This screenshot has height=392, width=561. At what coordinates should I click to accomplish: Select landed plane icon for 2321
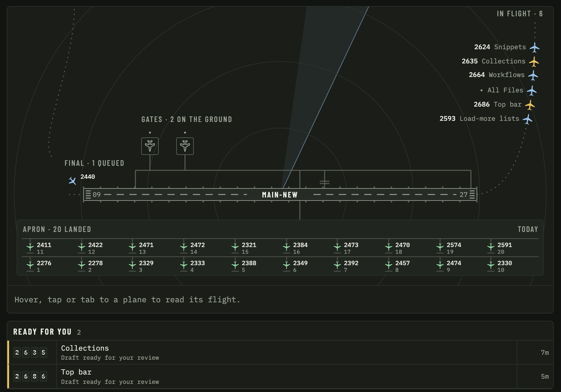click(235, 248)
